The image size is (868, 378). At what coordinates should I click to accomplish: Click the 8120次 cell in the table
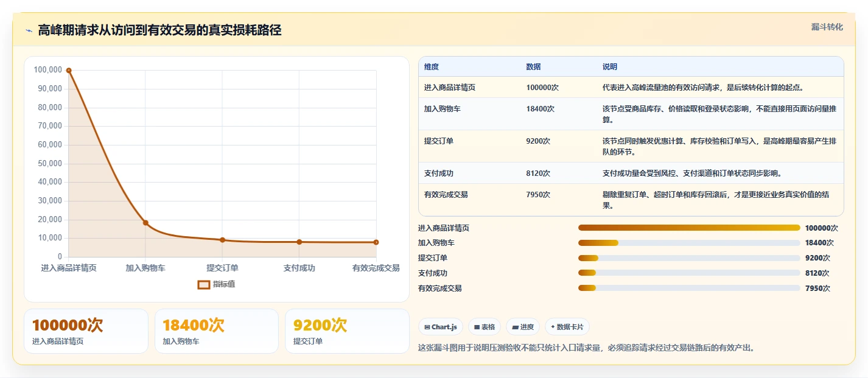pyautogui.click(x=538, y=173)
